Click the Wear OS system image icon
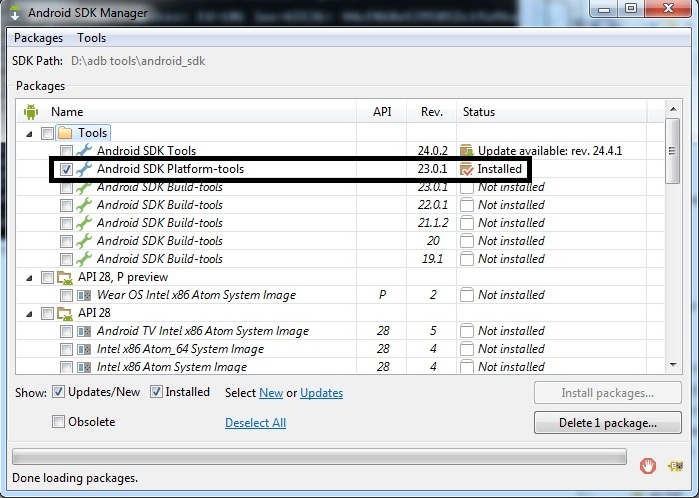 [84, 295]
